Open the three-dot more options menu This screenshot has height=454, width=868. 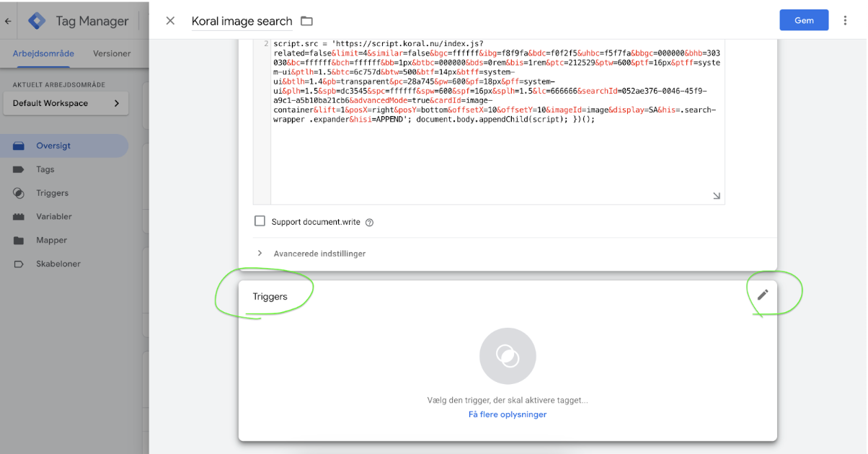tap(845, 21)
